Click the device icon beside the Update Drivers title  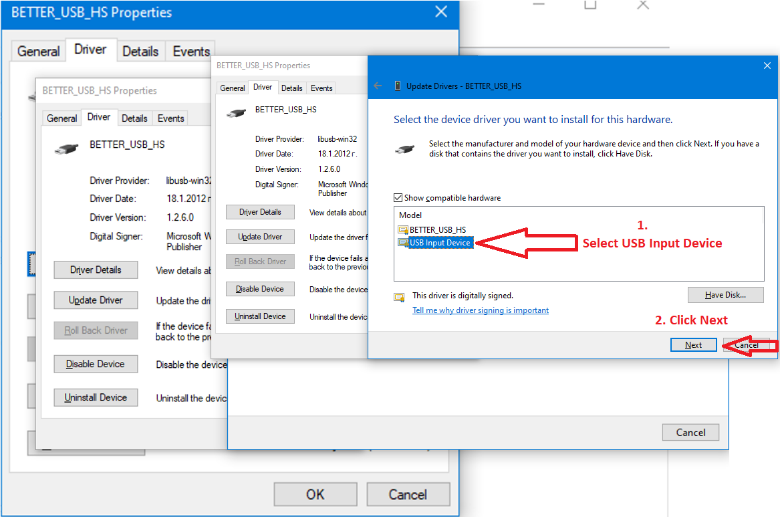pyautogui.click(x=397, y=86)
